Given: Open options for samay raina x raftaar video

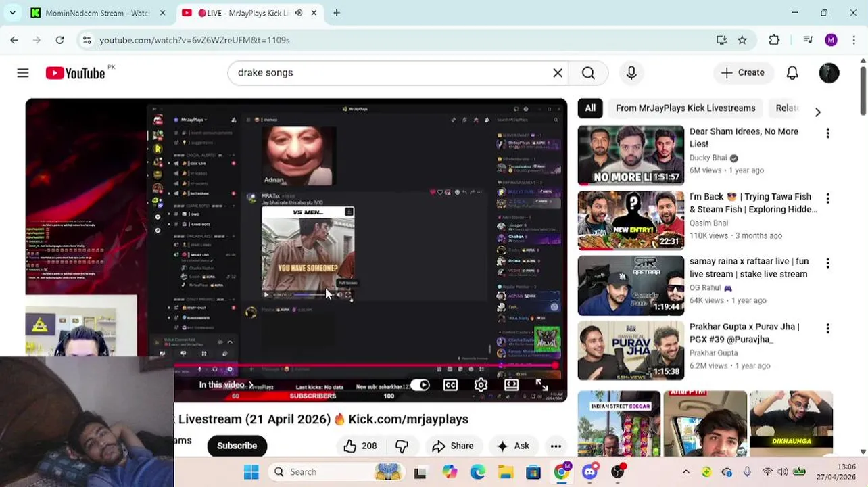Looking at the screenshot, I should tap(827, 263).
